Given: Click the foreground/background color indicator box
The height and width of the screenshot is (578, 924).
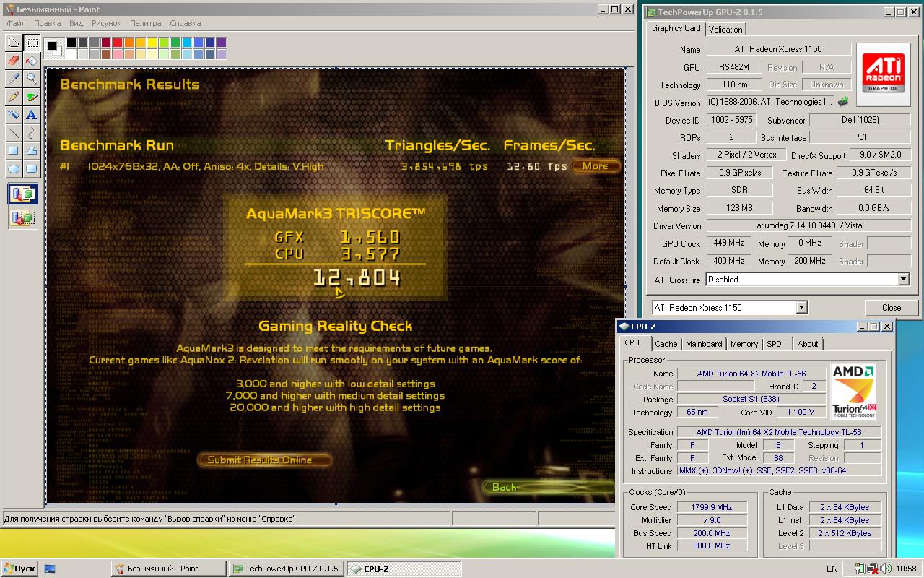Looking at the screenshot, I should click(x=54, y=48).
